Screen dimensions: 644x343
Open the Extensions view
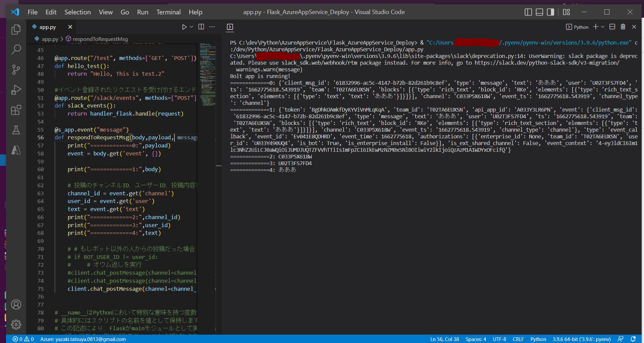click(16, 110)
